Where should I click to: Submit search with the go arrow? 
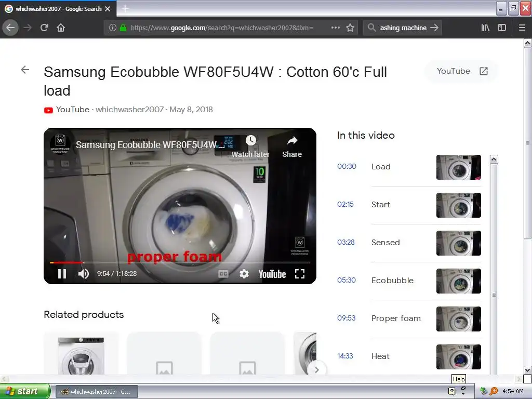pos(434,28)
